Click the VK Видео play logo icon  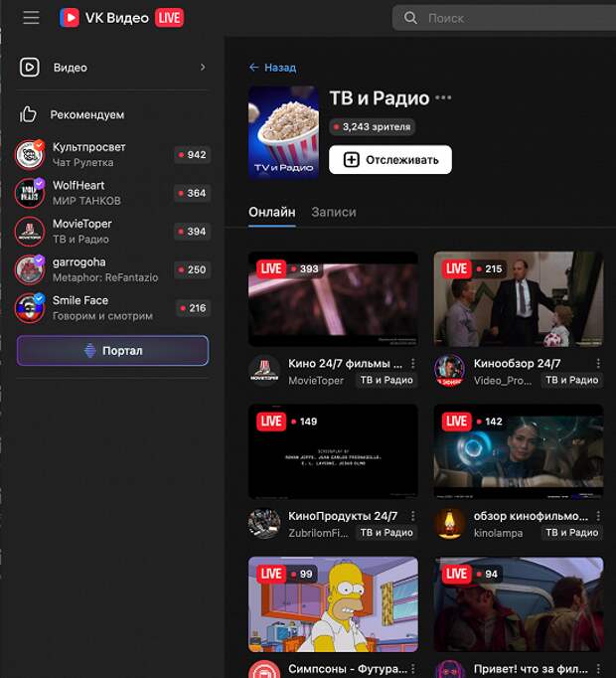(x=70, y=18)
